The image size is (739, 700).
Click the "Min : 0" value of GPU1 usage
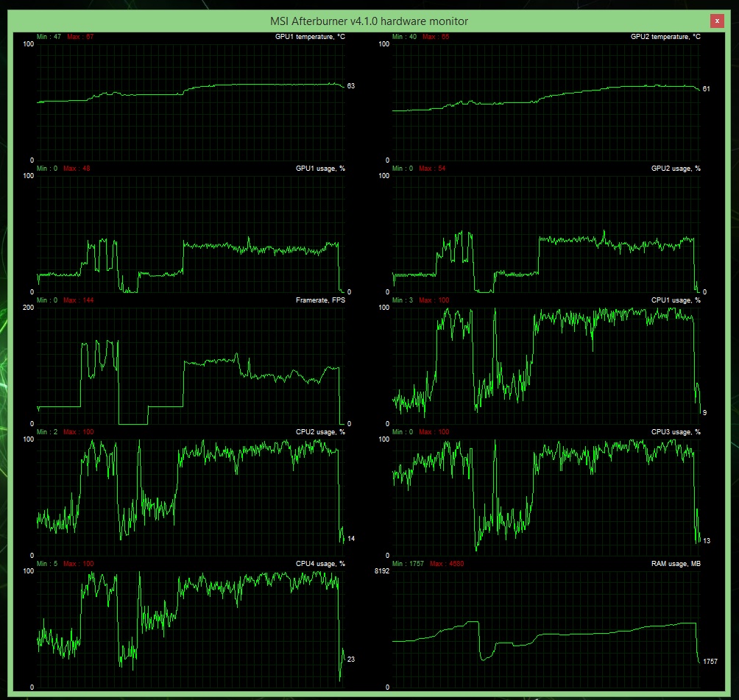(47, 169)
